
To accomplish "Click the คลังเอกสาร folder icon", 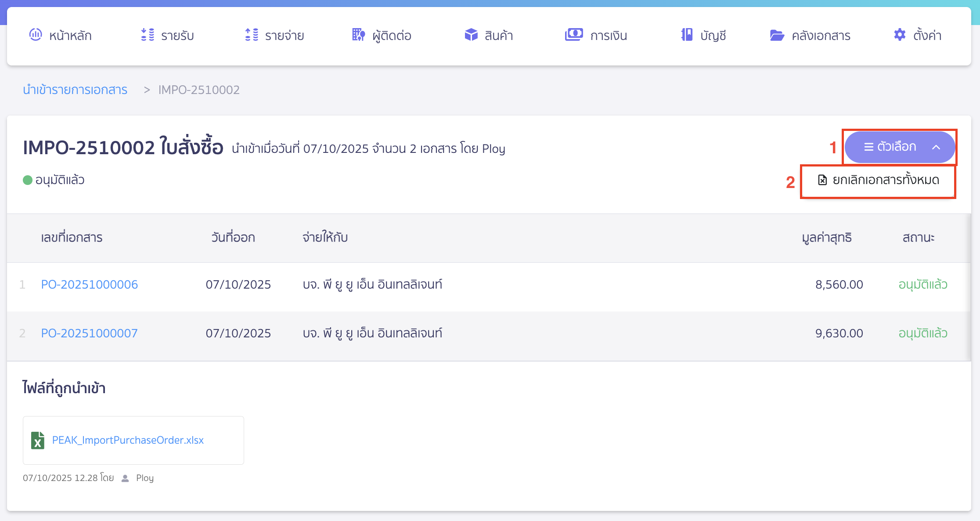I will (x=777, y=35).
